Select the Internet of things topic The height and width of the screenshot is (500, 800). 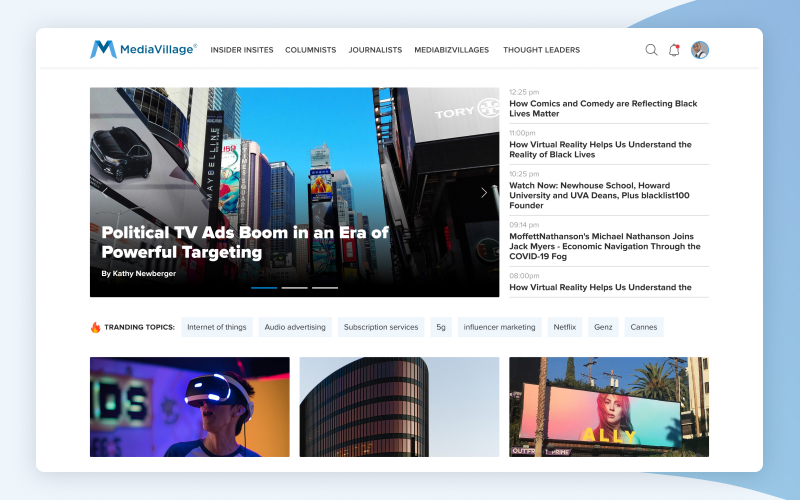[x=216, y=327]
